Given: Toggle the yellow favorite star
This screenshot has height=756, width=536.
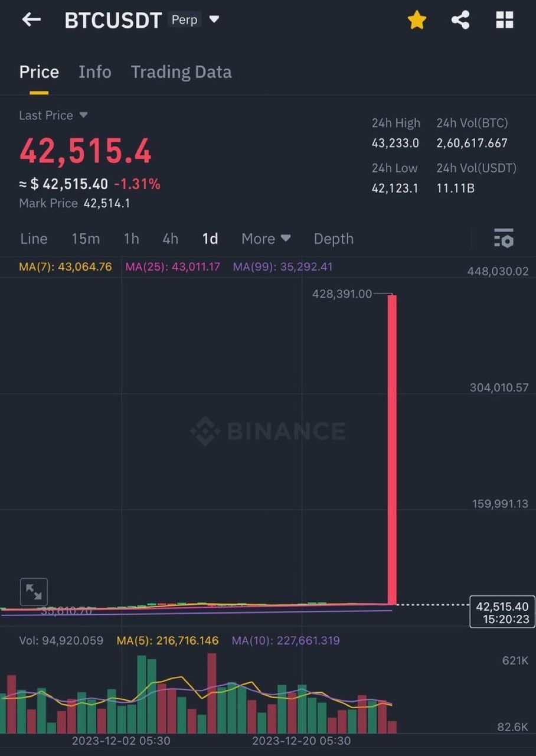Looking at the screenshot, I should 417,20.
